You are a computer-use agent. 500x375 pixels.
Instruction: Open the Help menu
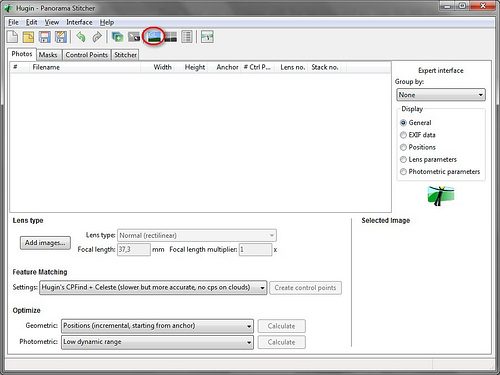tap(107, 22)
